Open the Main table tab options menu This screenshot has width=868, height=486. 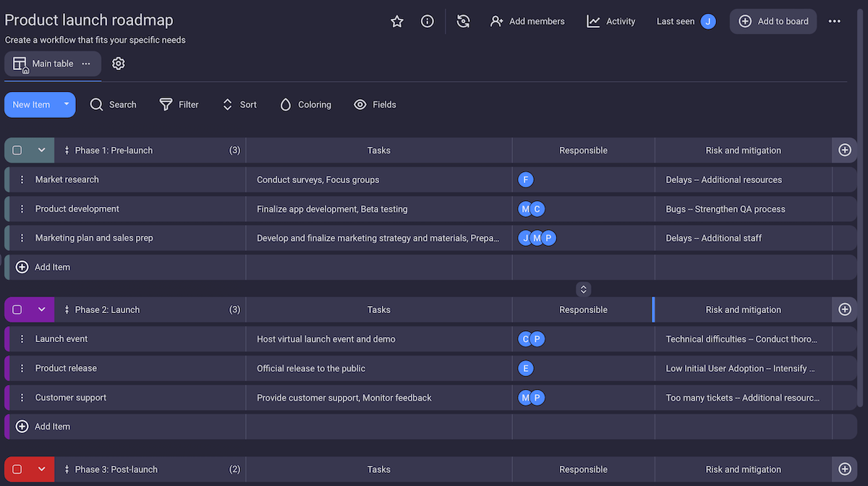86,63
